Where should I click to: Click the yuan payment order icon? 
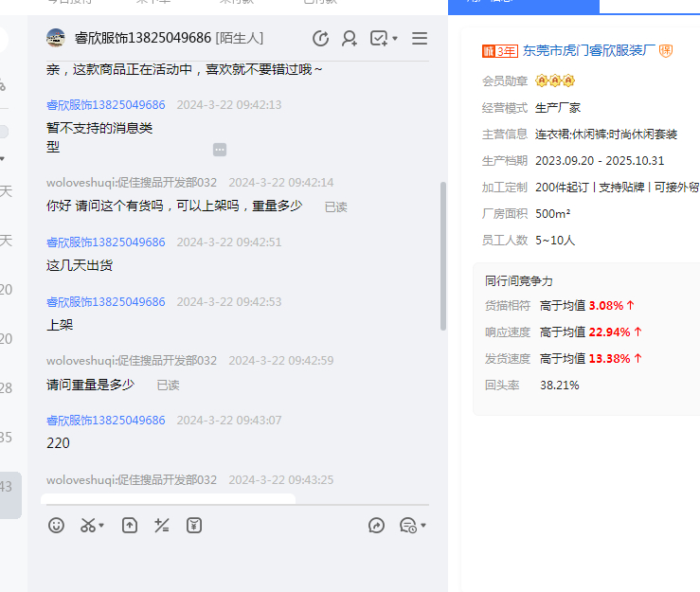[x=194, y=525]
